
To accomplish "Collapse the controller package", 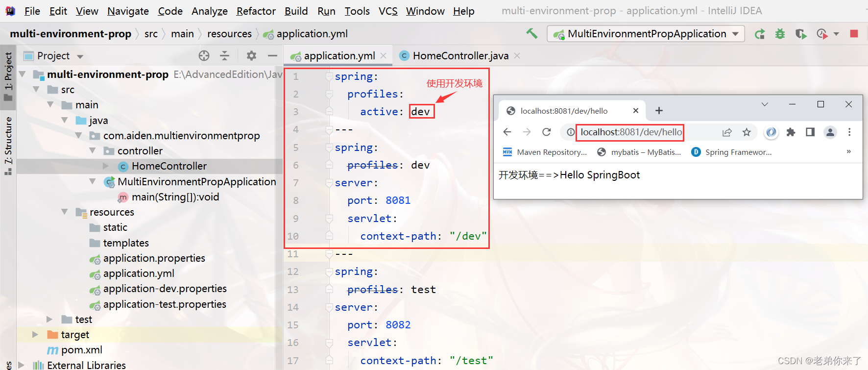I will tap(92, 150).
